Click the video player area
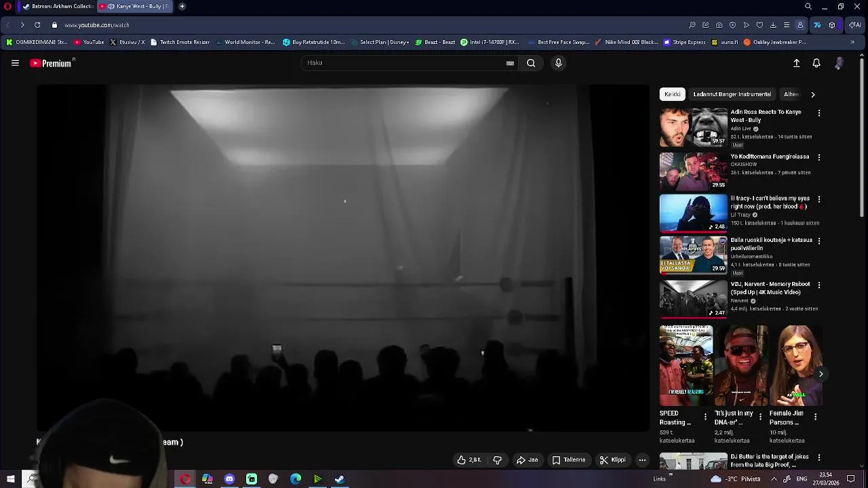868x488 pixels. (343, 258)
